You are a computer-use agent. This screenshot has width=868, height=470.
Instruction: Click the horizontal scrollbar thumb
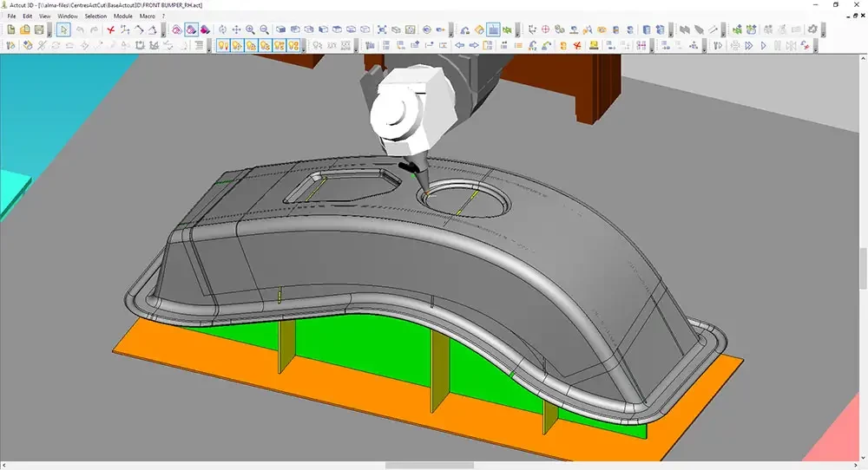tap(430, 466)
